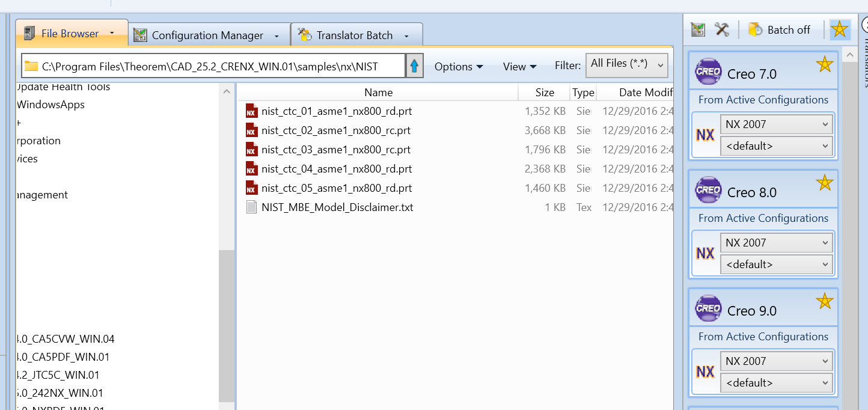Click the folder tree vertical scrollbar thumb
The image size is (868, 410).
coord(227,325)
